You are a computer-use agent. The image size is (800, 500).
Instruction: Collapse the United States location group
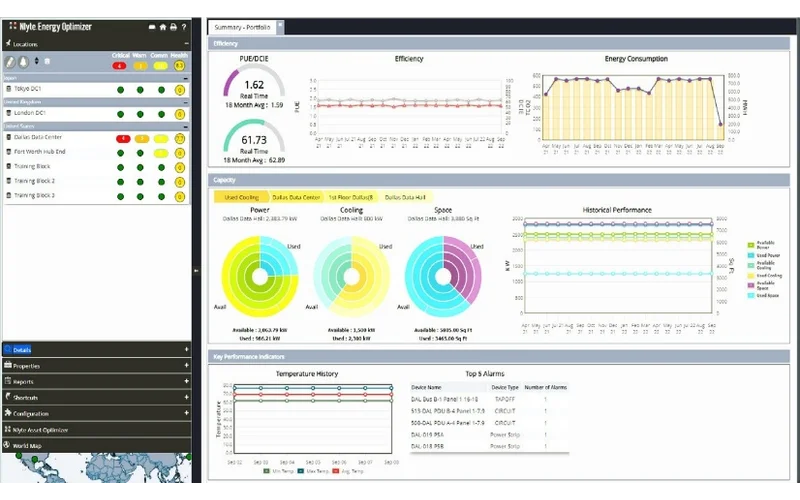coord(186,126)
